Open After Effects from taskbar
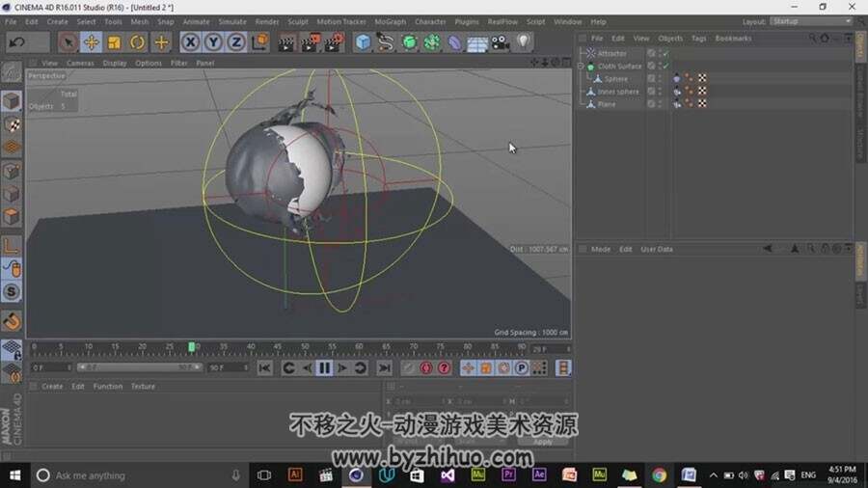Image resolution: width=868 pixels, height=488 pixels. (x=538, y=475)
